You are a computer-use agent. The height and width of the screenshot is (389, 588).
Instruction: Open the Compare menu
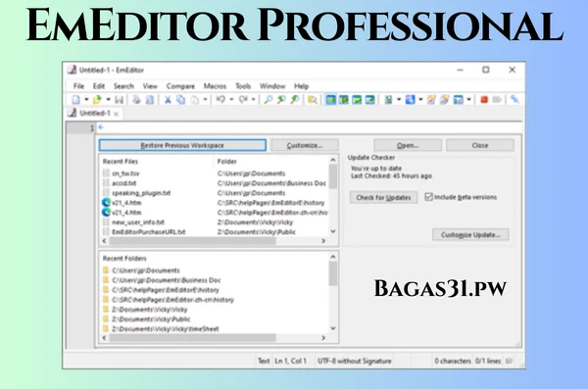180,86
